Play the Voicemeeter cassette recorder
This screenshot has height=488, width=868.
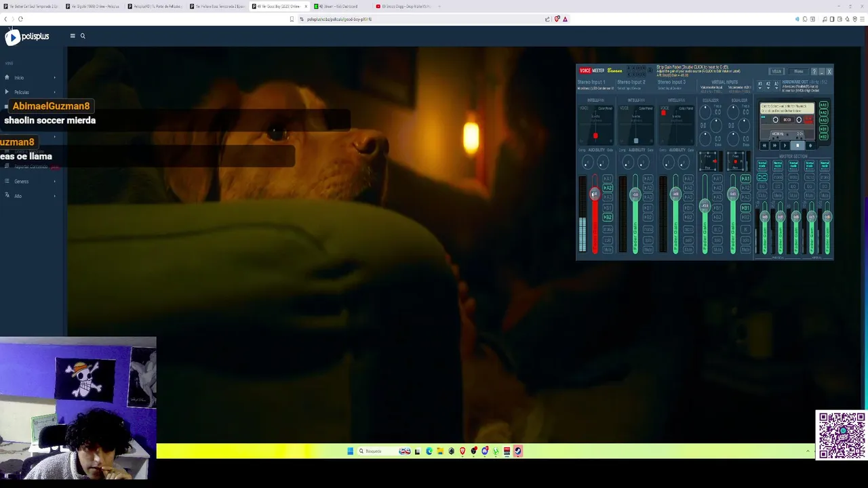point(785,146)
